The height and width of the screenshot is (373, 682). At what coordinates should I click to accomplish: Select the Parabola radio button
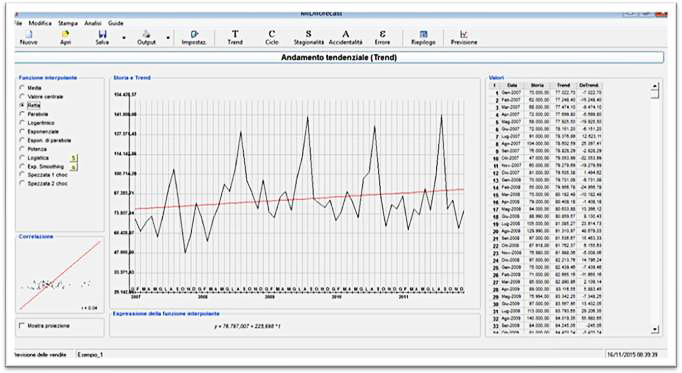22,114
